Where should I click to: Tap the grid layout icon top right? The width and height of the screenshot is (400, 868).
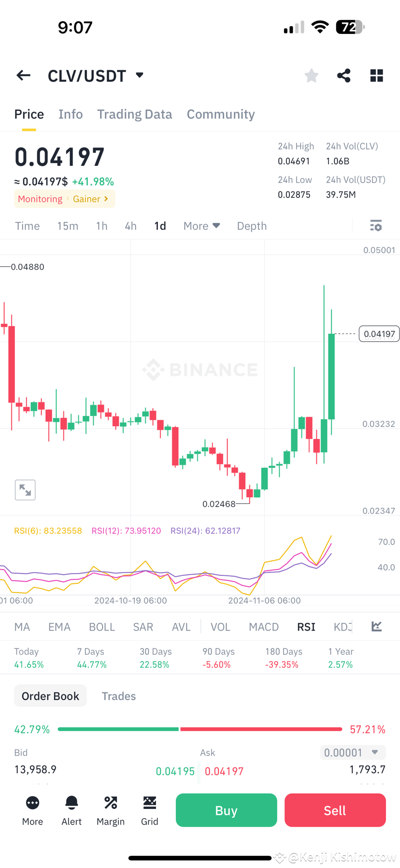click(376, 75)
